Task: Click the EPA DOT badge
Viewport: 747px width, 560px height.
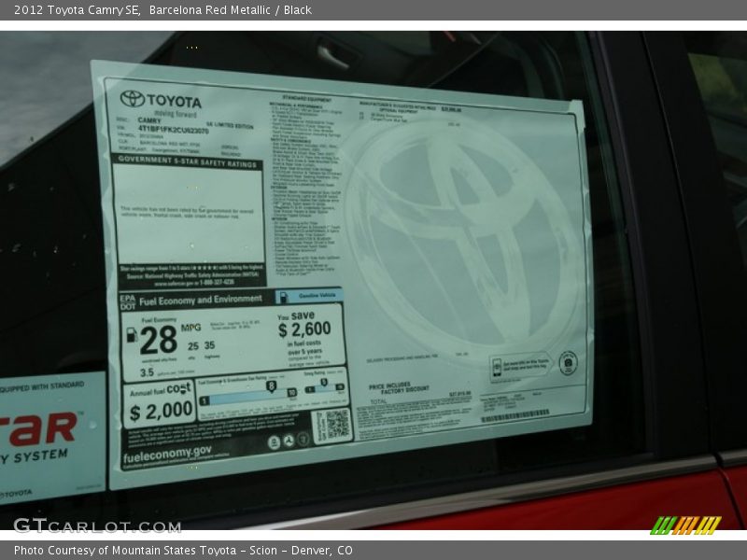Action: (127, 301)
